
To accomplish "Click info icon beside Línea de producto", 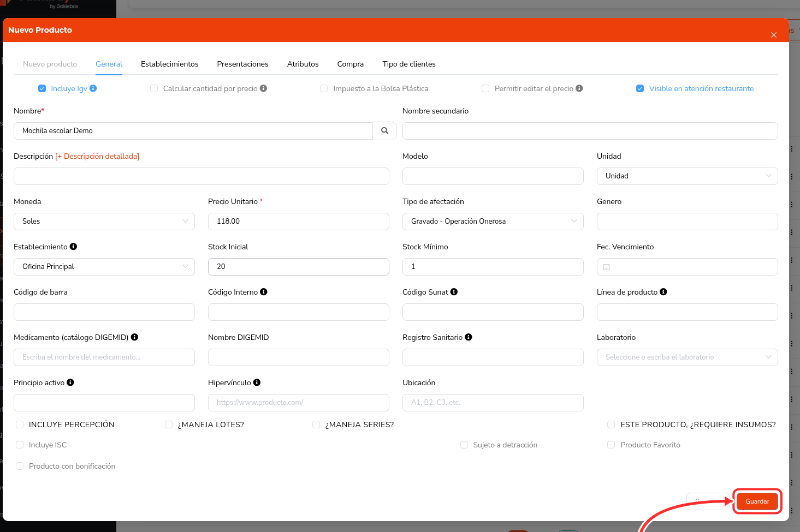I will point(663,292).
